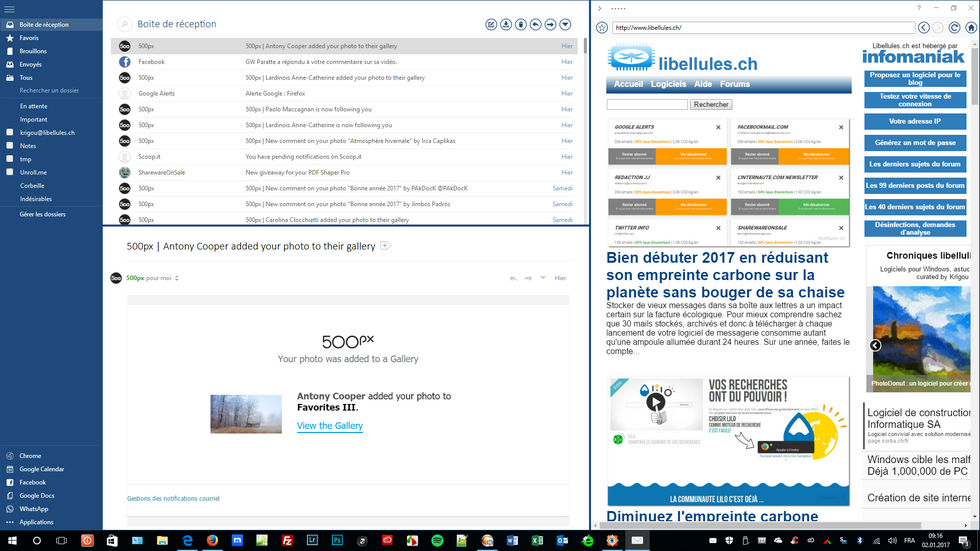Open the Facebook email from GW Paratte
The width and height of the screenshot is (980, 551).
click(345, 62)
